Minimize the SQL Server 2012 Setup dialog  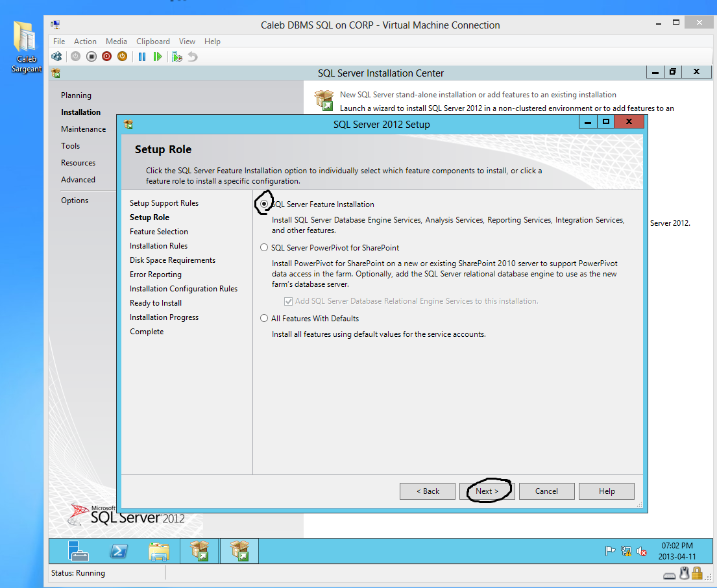click(588, 121)
